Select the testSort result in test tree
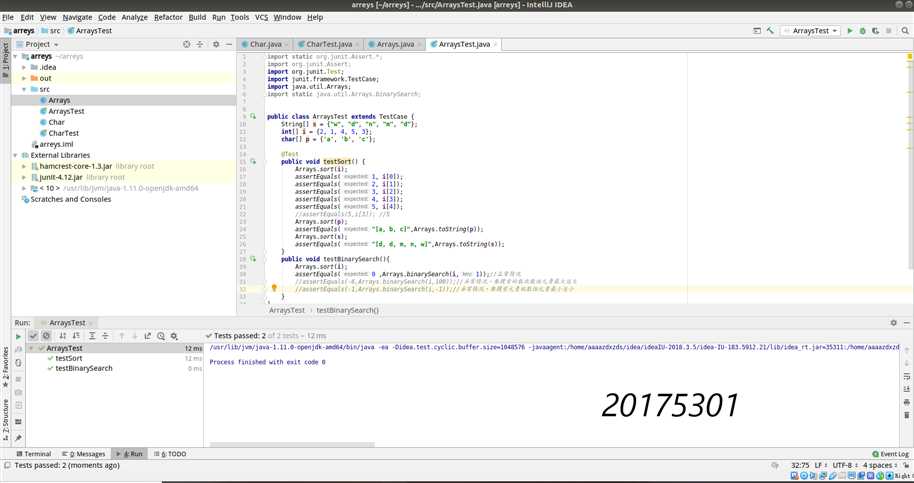This screenshot has width=914, height=483. pos(69,358)
